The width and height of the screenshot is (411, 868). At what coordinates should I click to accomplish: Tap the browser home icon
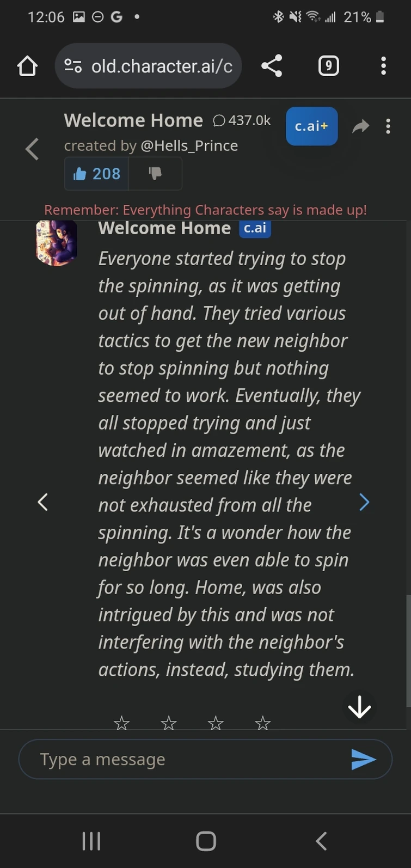click(27, 66)
